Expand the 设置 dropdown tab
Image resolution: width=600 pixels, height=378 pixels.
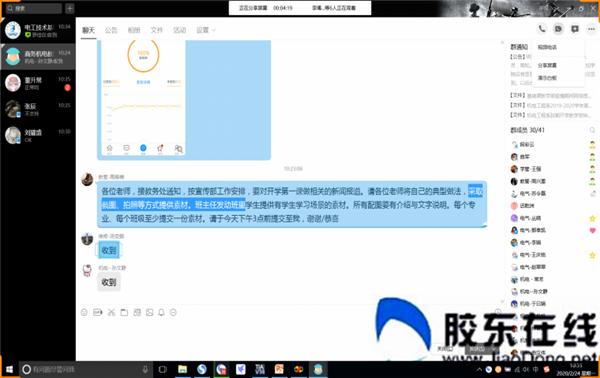click(x=205, y=30)
